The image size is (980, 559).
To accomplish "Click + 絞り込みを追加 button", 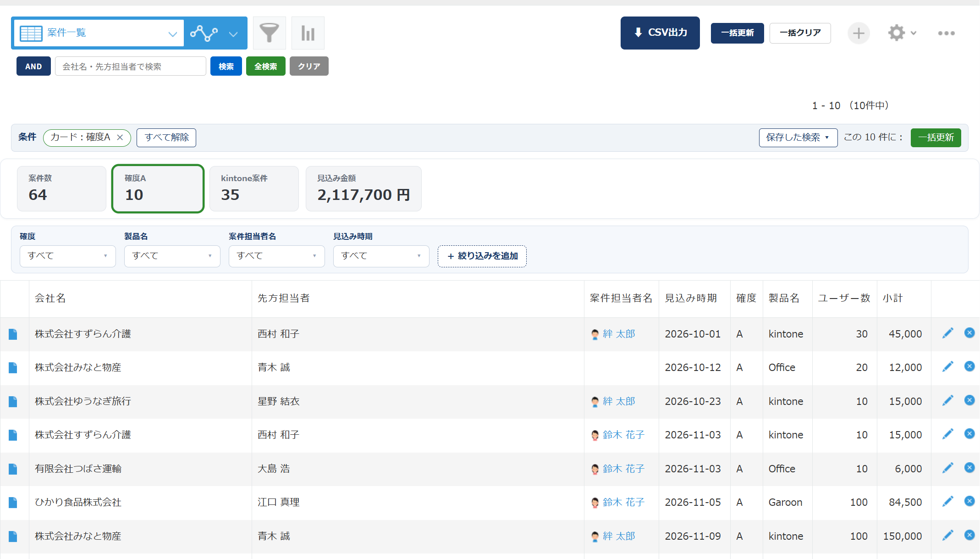I will [482, 256].
